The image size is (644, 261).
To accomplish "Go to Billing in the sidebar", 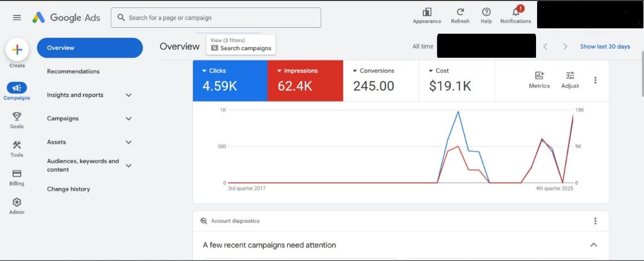I will (17, 174).
